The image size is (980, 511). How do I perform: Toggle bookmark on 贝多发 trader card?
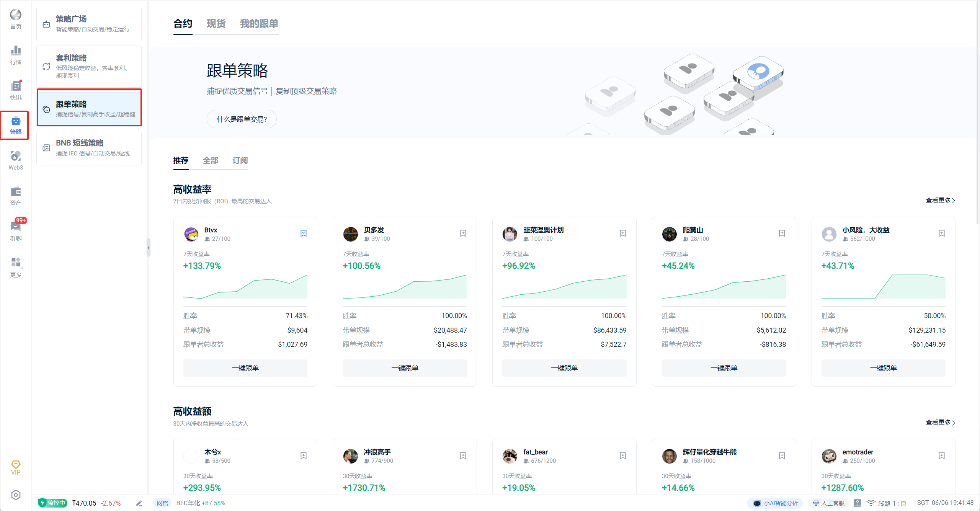click(x=463, y=233)
